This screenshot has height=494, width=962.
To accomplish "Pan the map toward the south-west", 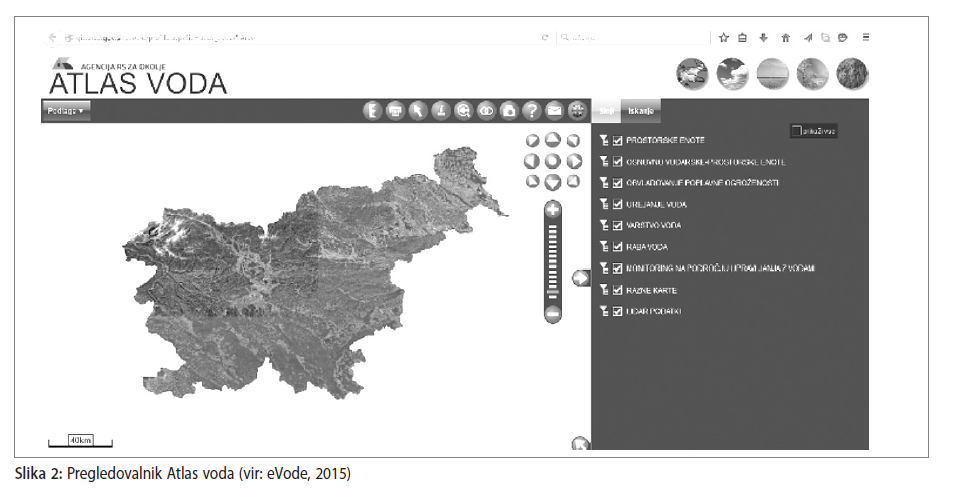I will coord(533,182).
